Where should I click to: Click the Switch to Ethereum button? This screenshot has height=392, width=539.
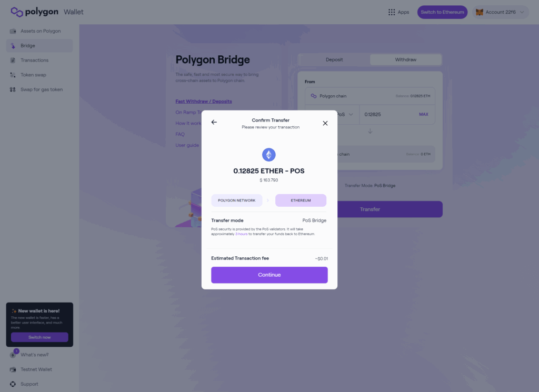442,12
